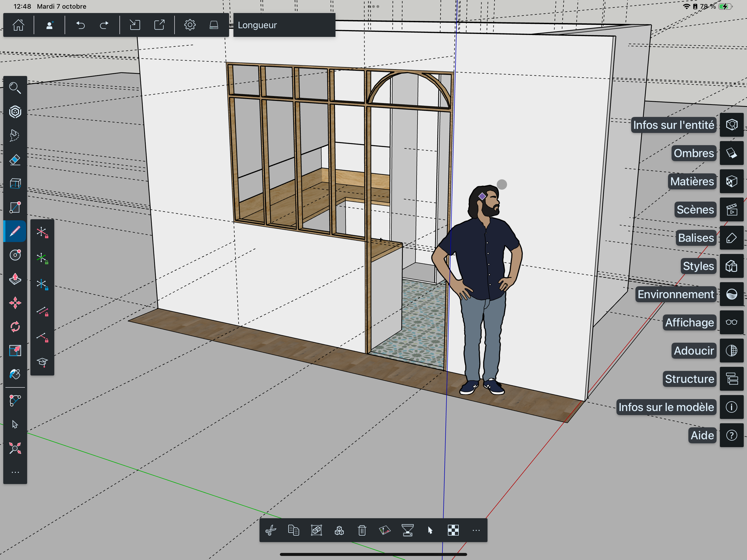Screen dimensions: 747x560
Task: Tap the 12:48 clock in status bar
Action: [22, 7]
